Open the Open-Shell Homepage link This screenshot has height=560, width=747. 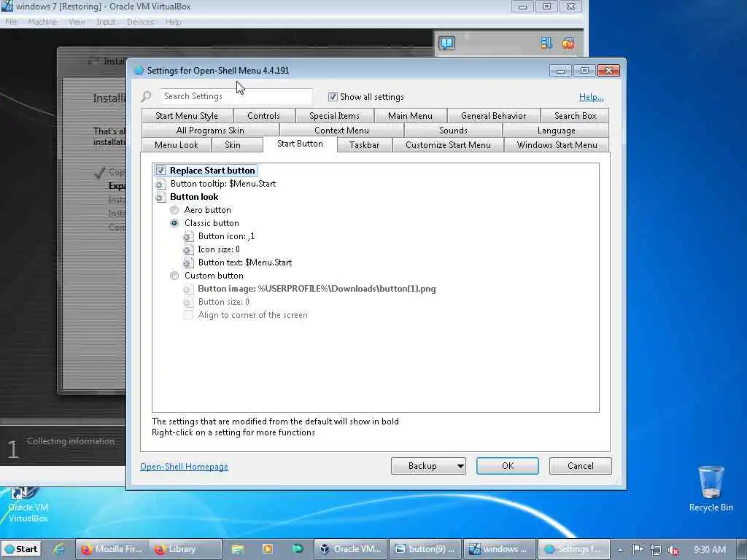click(x=184, y=467)
